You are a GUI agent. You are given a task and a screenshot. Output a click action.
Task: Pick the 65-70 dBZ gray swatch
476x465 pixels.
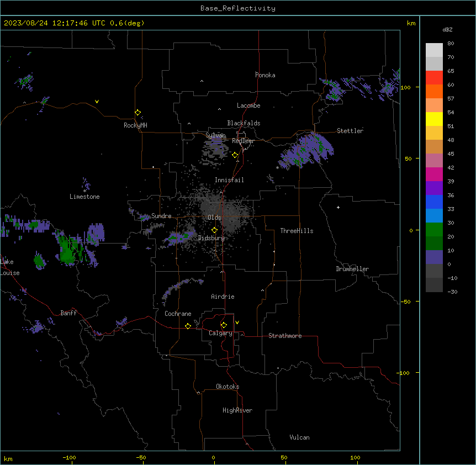434,64
